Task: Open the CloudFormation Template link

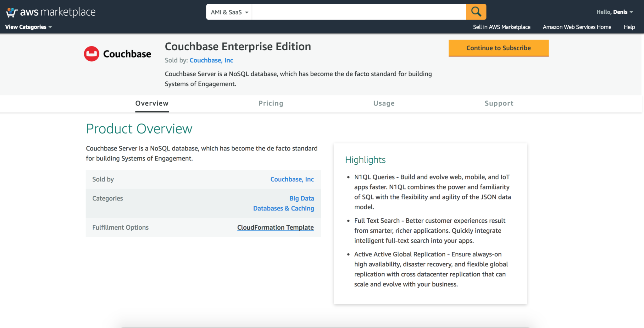Action: (x=275, y=227)
